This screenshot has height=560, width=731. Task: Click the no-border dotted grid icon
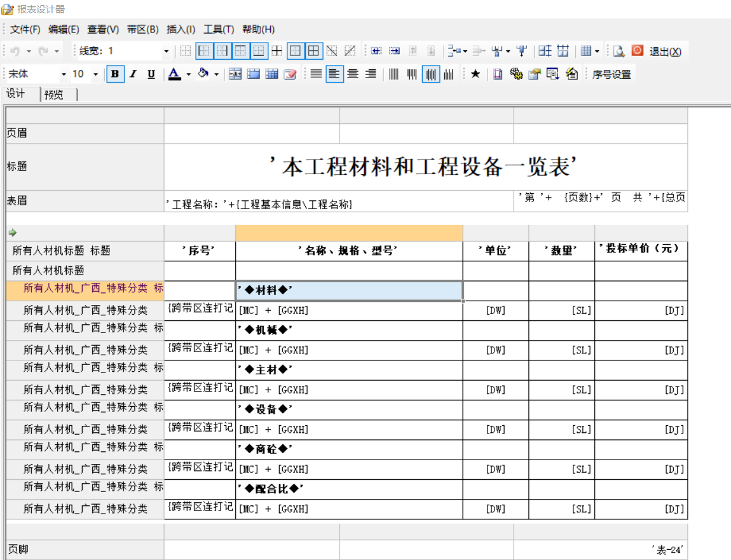pyautogui.click(x=186, y=51)
